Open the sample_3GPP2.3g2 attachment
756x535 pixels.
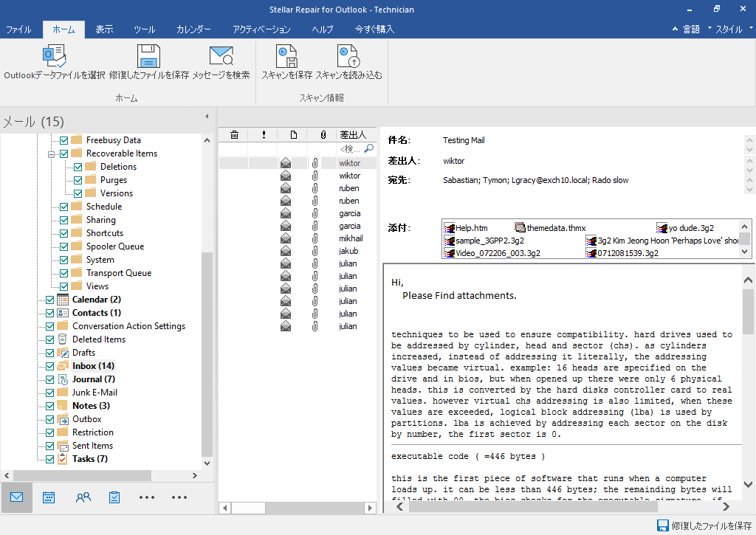point(484,241)
